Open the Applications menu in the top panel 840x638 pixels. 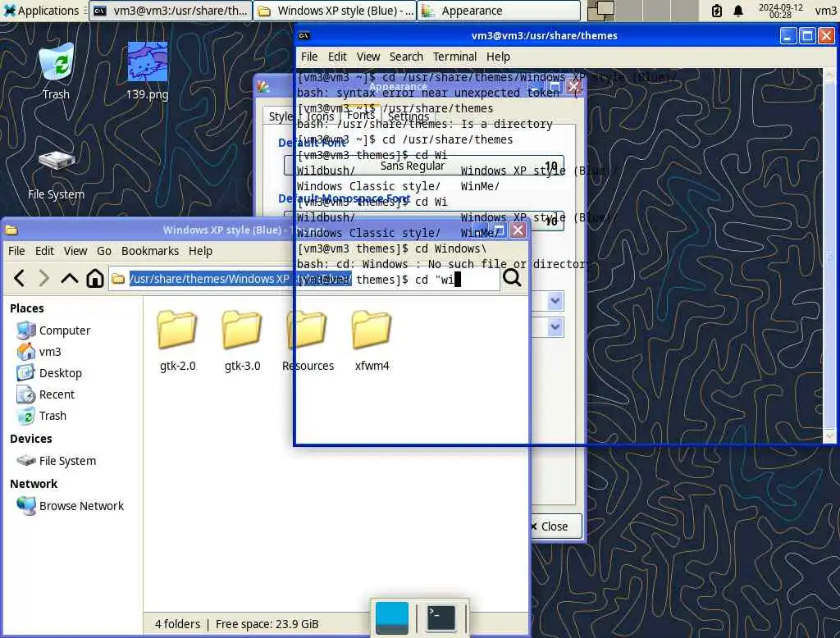pyautogui.click(x=42, y=10)
